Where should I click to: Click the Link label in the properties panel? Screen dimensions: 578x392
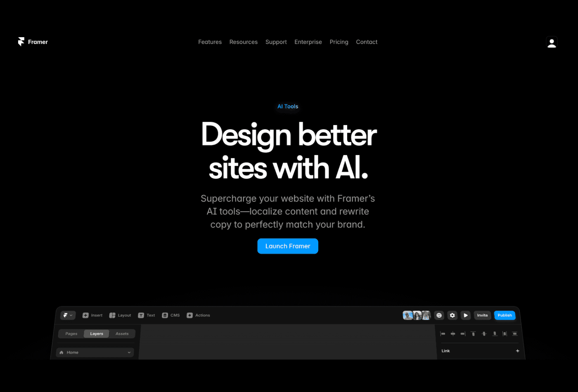tap(445, 351)
